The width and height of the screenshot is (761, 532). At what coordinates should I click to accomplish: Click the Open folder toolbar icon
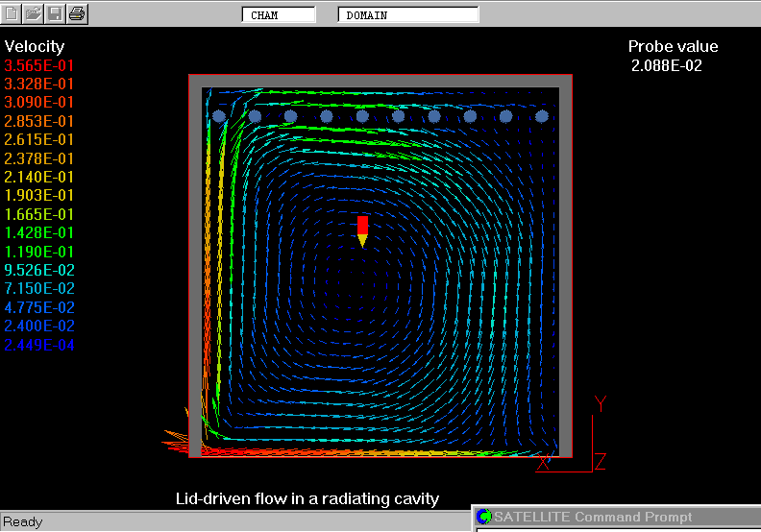point(33,13)
